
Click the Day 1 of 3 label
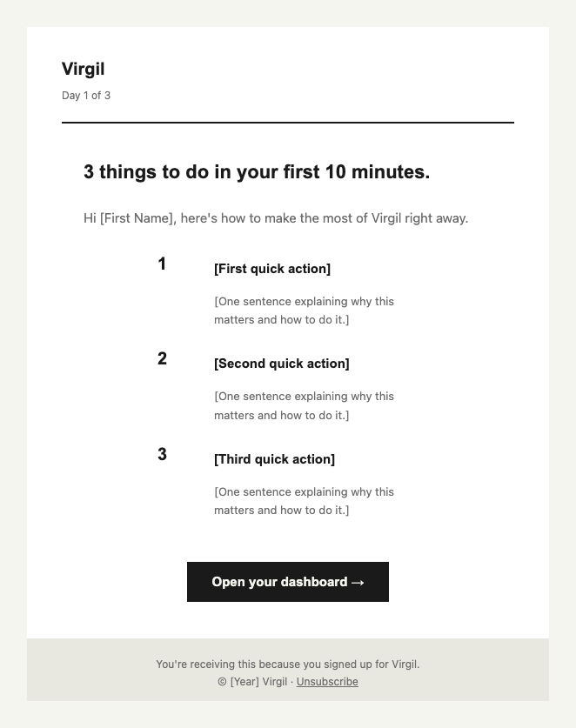[x=86, y=95]
